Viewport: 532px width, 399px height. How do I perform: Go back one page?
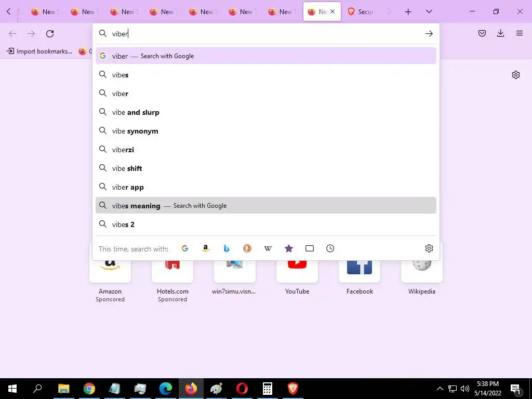pyautogui.click(x=12, y=34)
